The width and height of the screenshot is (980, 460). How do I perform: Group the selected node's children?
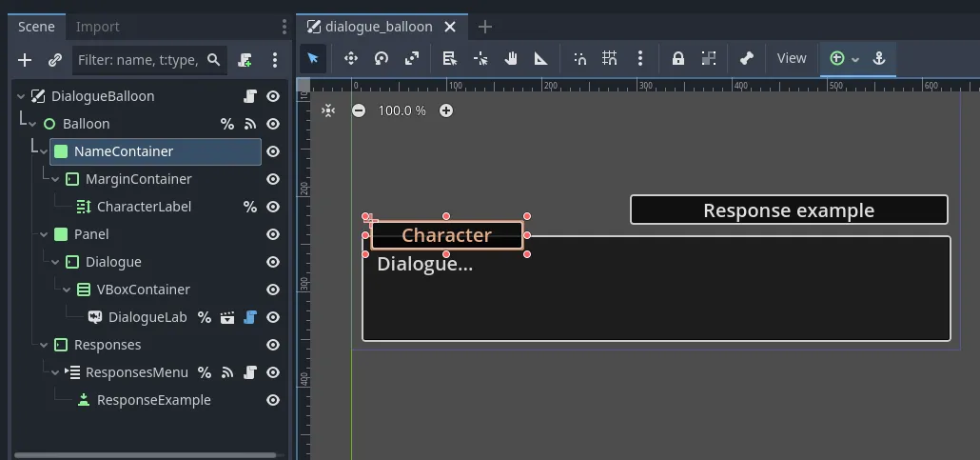coord(709,59)
